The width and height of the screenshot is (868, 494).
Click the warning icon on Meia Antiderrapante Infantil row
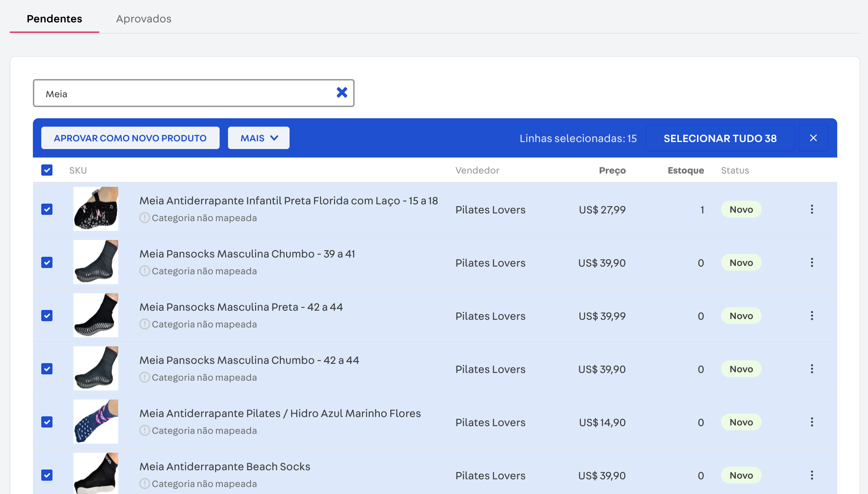click(x=145, y=218)
